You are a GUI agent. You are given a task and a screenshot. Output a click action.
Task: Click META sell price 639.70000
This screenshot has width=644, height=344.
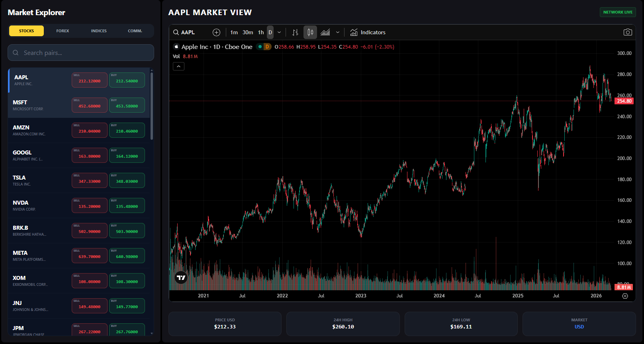[x=90, y=256]
